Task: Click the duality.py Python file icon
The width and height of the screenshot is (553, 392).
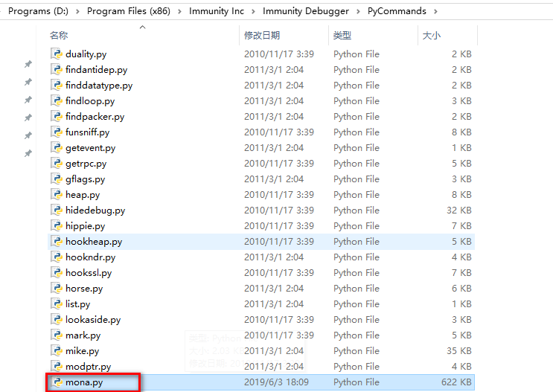Action: 57,54
